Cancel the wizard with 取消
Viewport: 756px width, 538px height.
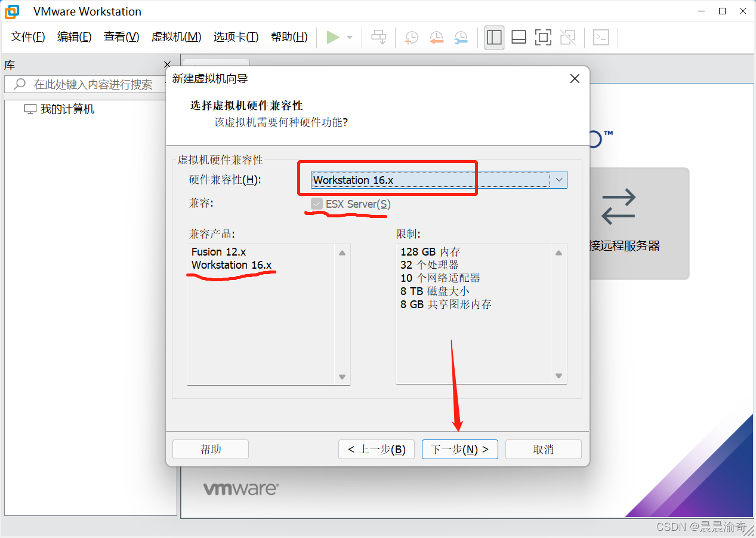click(x=544, y=450)
